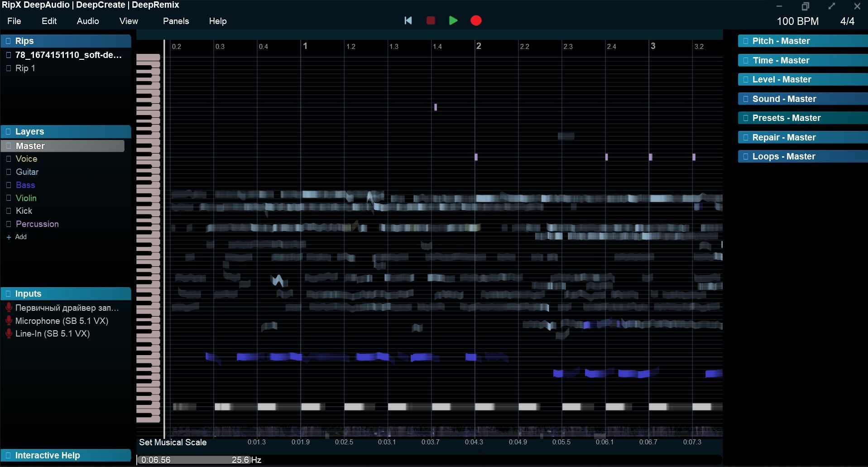Select the Rip 1 entry
868x467 pixels.
[x=25, y=68]
